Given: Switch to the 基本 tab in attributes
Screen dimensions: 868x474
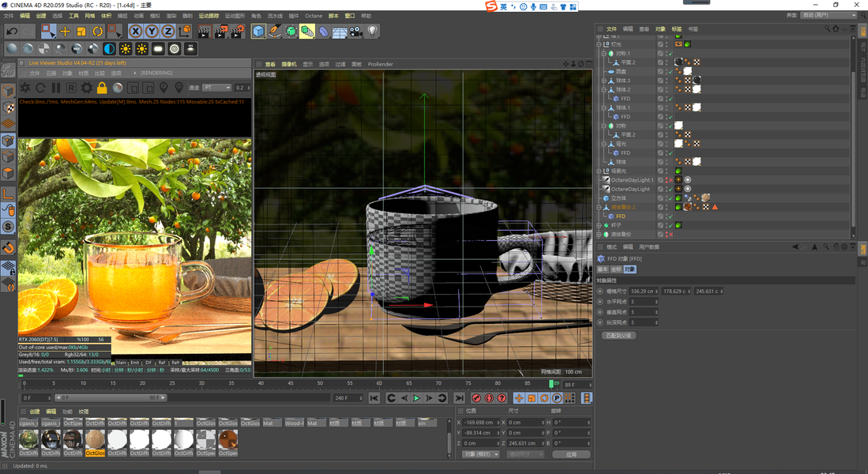Looking at the screenshot, I should [x=603, y=269].
